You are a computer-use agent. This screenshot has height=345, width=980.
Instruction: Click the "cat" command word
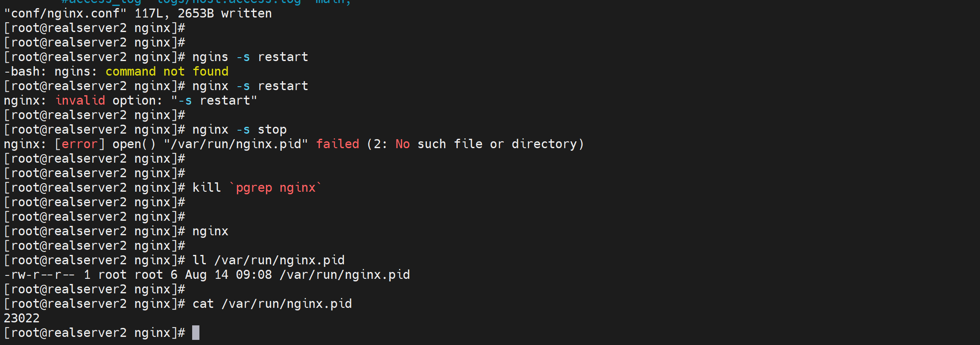point(203,304)
